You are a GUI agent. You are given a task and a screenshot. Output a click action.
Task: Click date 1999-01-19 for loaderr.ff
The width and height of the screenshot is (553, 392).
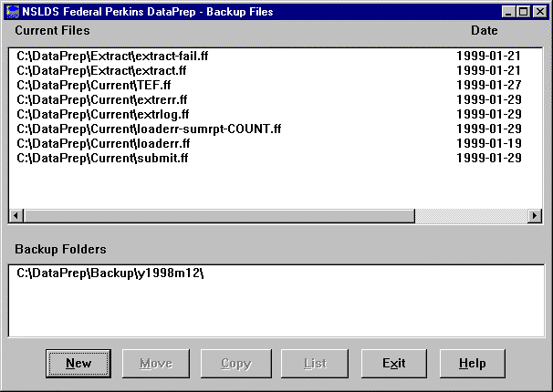[x=489, y=143]
